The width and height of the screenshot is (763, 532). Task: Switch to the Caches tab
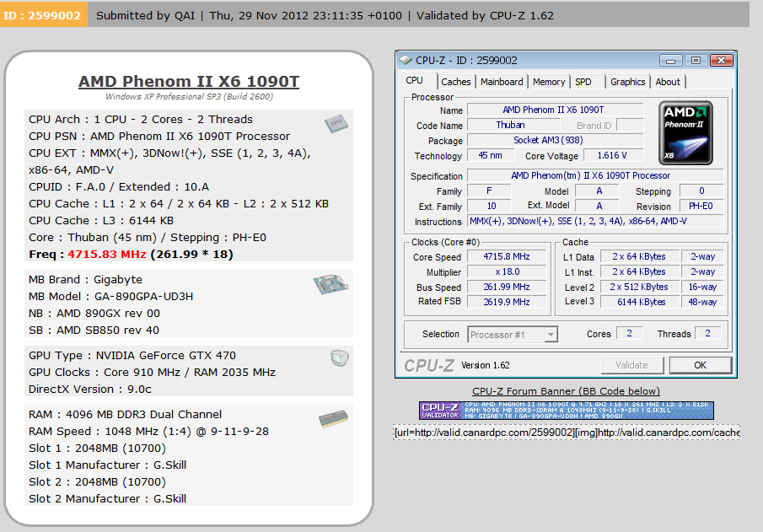(456, 82)
